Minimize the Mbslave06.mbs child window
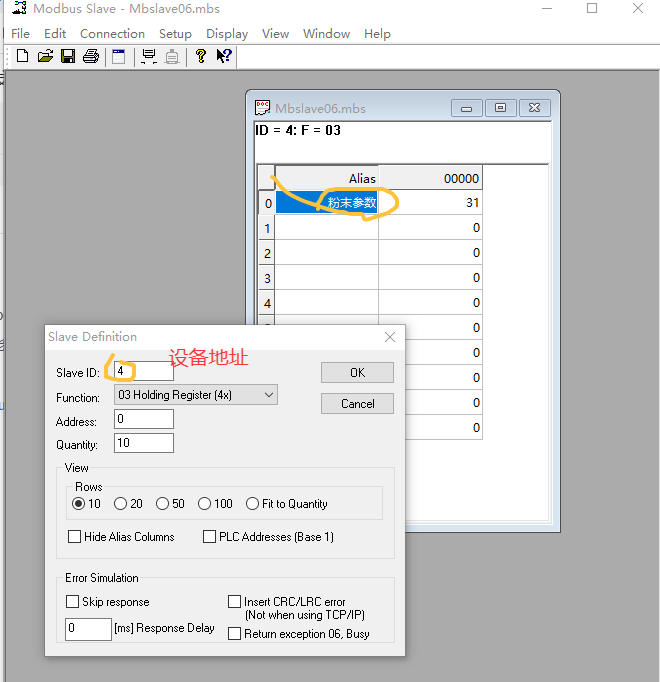The width and height of the screenshot is (660, 682). point(466,108)
